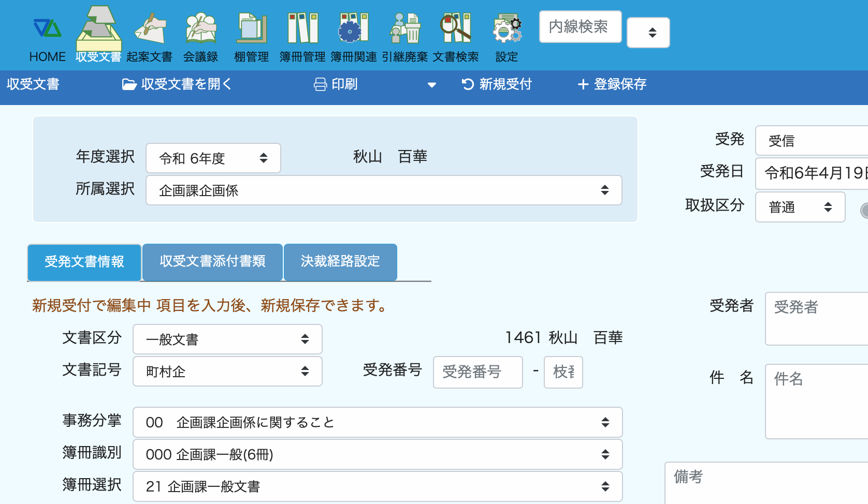Open the 会議録 minutes icon

200,28
